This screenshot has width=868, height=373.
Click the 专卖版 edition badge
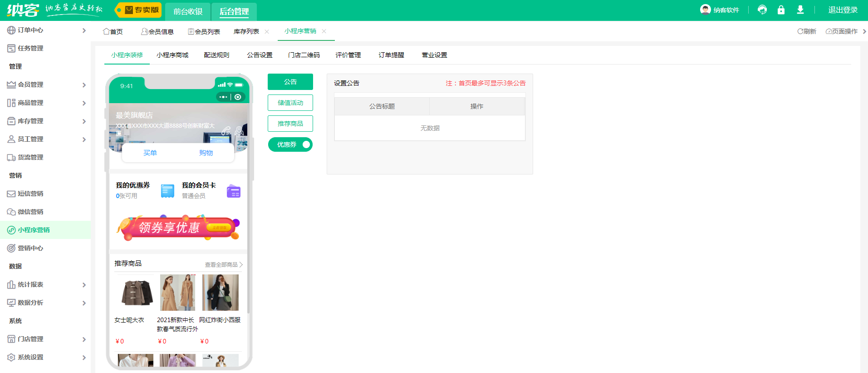pyautogui.click(x=138, y=10)
